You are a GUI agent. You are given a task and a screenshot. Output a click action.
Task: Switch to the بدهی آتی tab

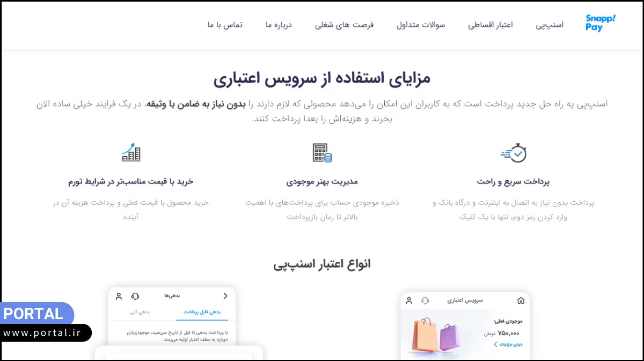pos(140,312)
